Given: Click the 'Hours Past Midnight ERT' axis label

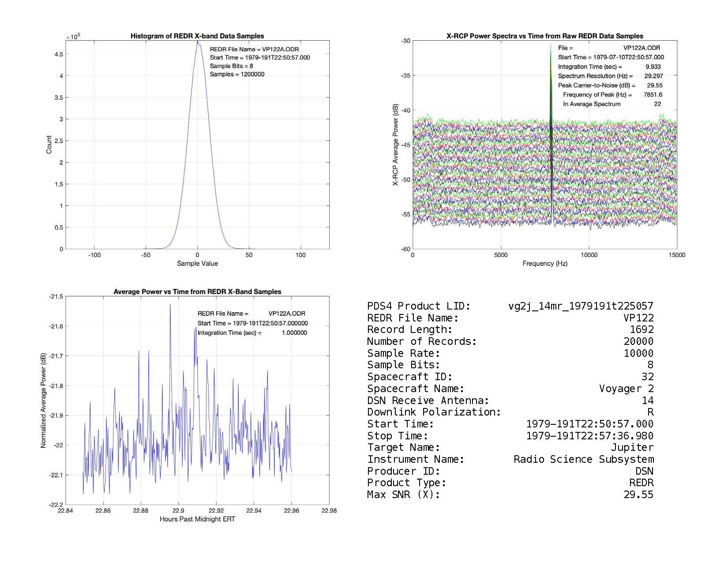Looking at the screenshot, I should (x=197, y=519).
